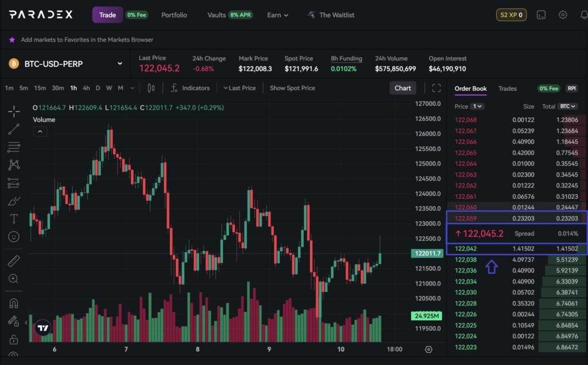
Task: Toggle the magnet snapping mode
Action: click(x=14, y=303)
